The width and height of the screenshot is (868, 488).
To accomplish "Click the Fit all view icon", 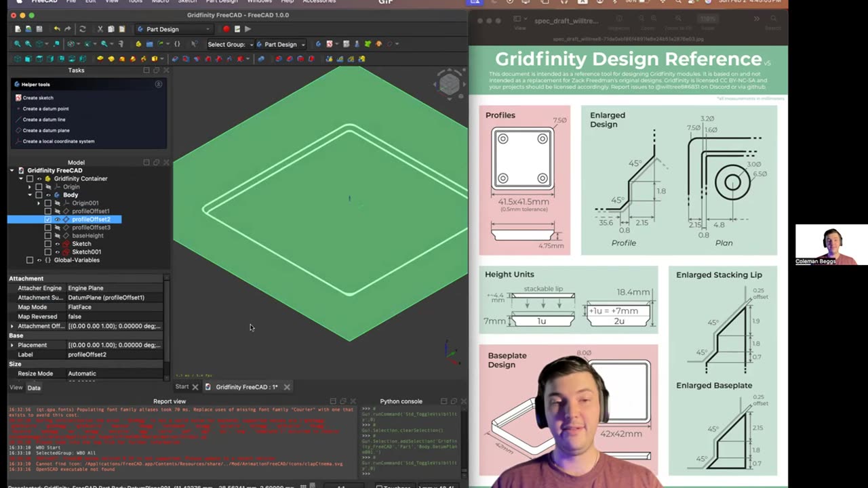I will (18, 44).
